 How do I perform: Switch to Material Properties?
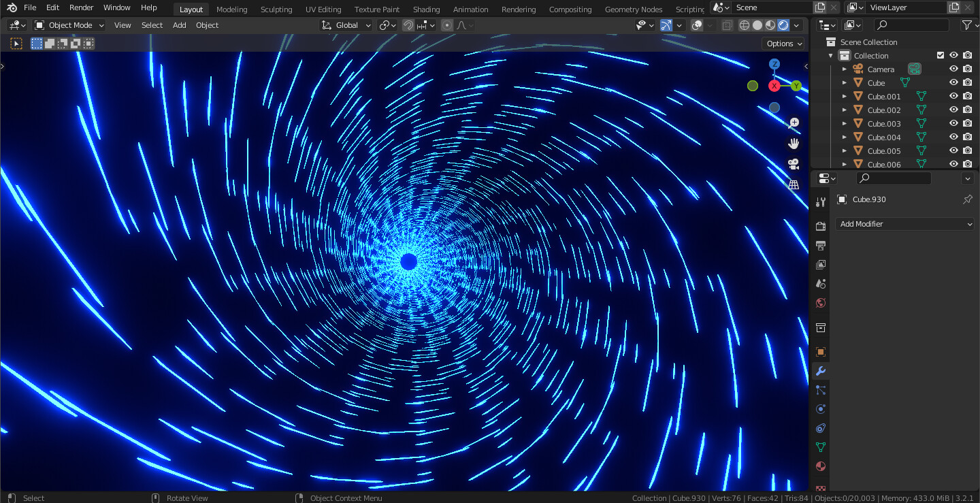click(x=821, y=467)
